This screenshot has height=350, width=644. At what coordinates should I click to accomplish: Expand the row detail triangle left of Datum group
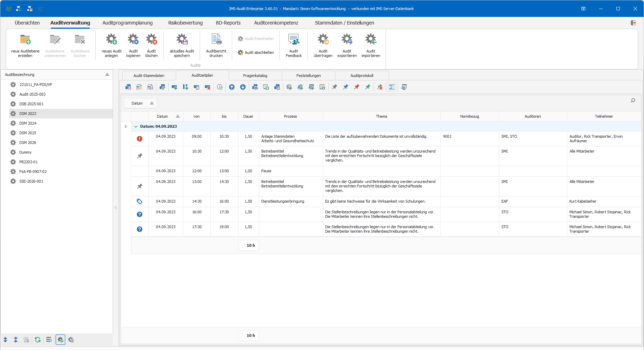coord(126,126)
